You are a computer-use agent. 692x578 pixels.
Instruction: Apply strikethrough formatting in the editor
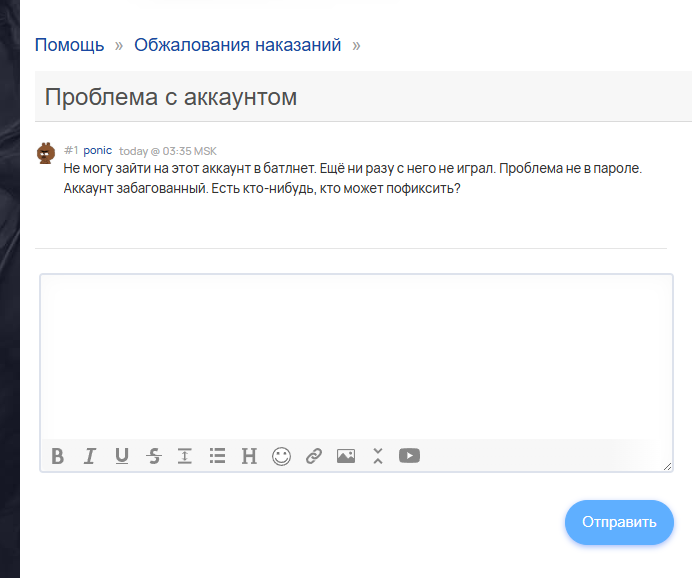(x=154, y=456)
